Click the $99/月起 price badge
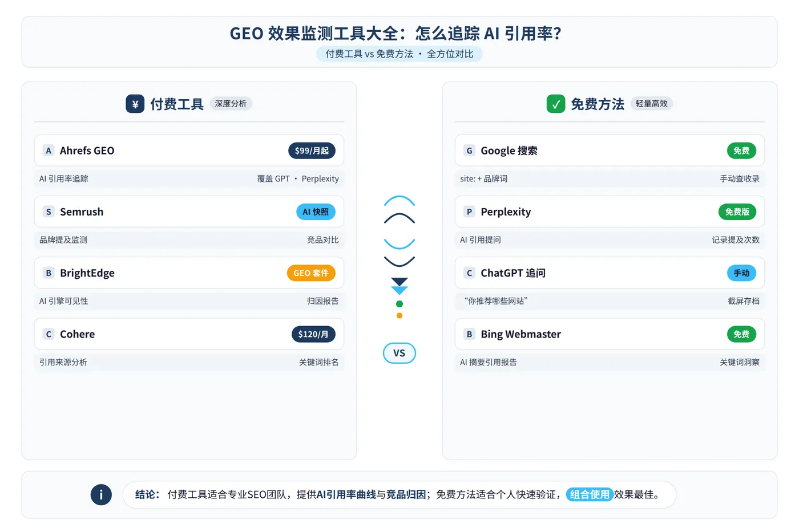799x532 pixels. tap(312, 151)
